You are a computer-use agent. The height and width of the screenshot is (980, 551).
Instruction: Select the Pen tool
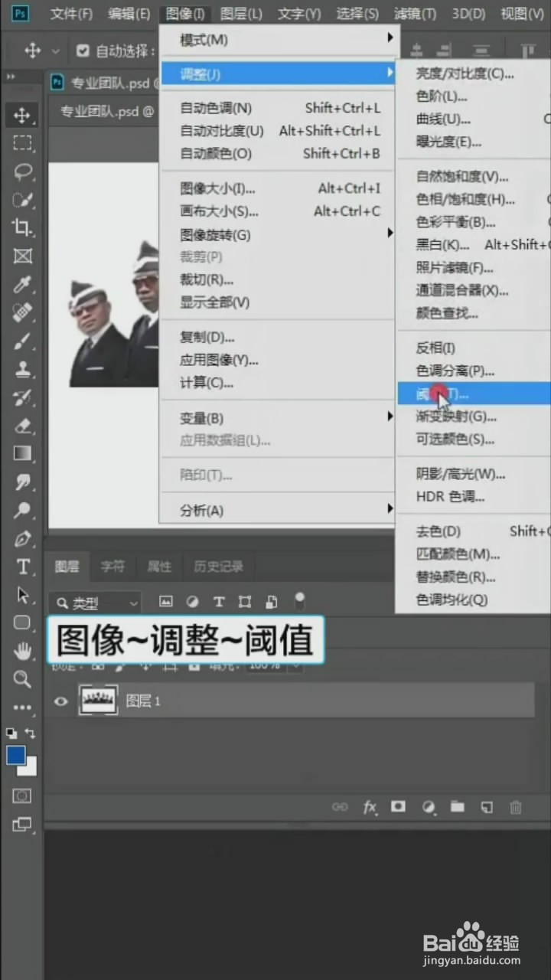(x=22, y=538)
